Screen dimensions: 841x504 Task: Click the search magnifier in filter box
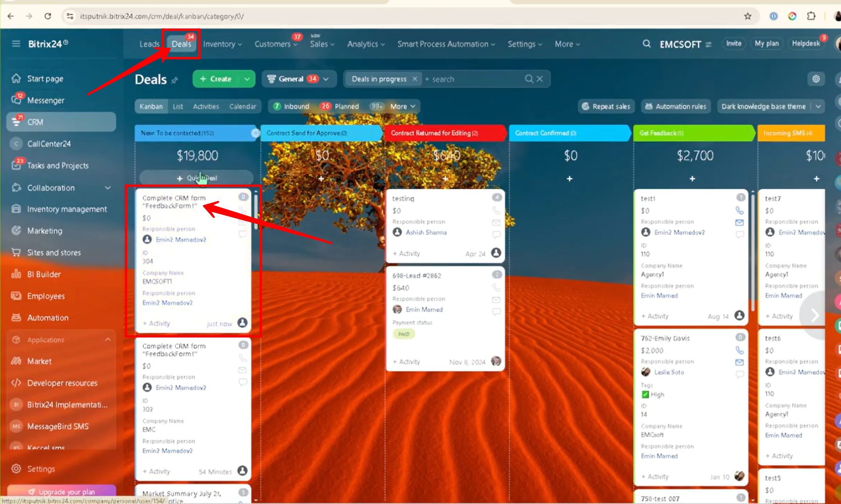tap(529, 79)
